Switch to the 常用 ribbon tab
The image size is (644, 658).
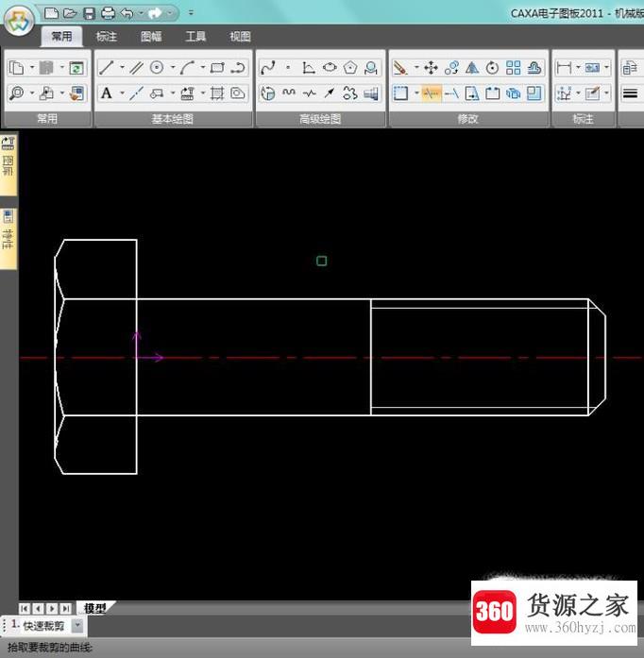click(x=61, y=37)
